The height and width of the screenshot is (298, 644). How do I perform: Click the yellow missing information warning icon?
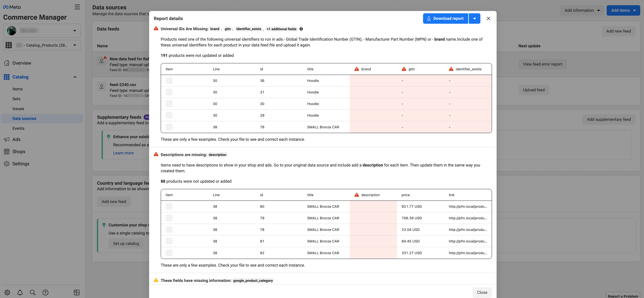point(156,280)
